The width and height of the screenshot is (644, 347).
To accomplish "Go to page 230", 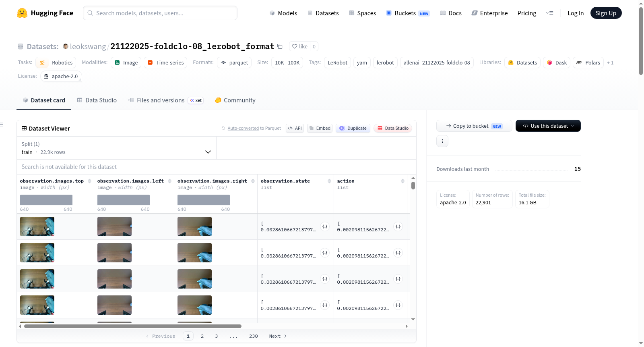I will coord(254,336).
